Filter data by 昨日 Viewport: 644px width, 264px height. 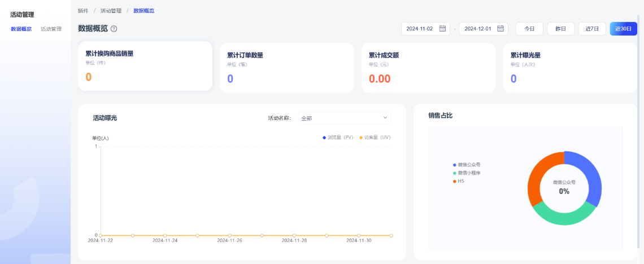tap(560, 29)
